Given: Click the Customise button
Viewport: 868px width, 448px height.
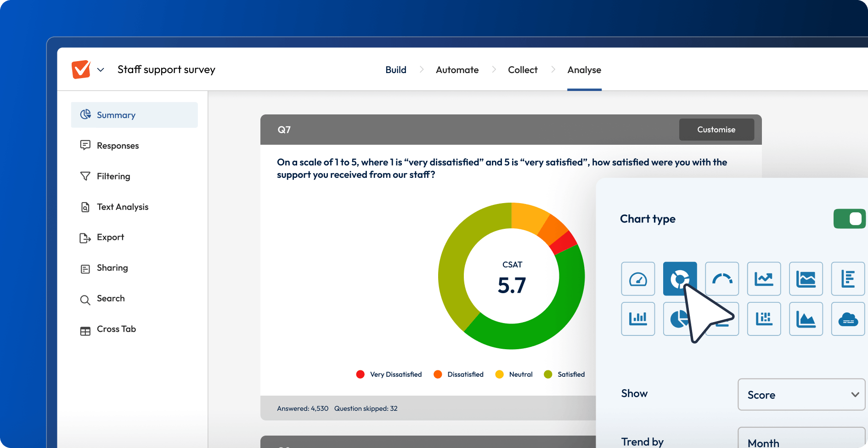Looking at the screenshot, I should pos(716,130).
